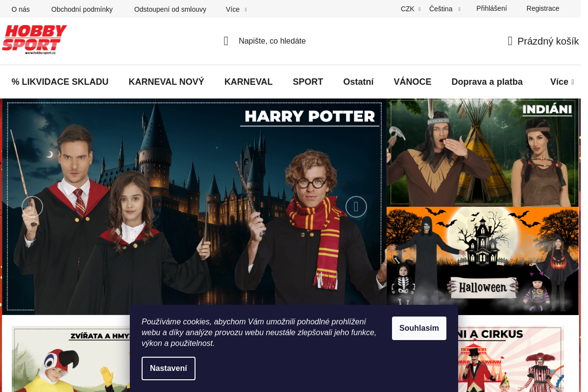Open the Halloween banner
The width and height of the screenshot is (588, 392).
483,261
